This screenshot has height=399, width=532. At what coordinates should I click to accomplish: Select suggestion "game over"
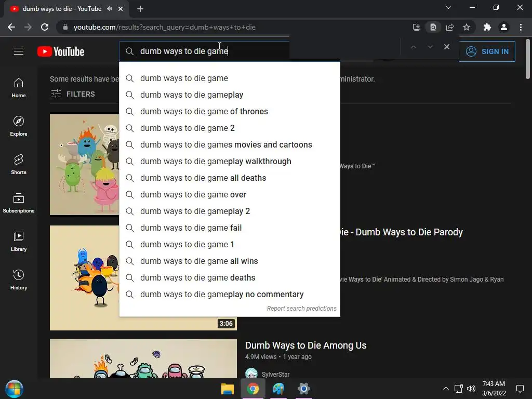coord(230,194)
